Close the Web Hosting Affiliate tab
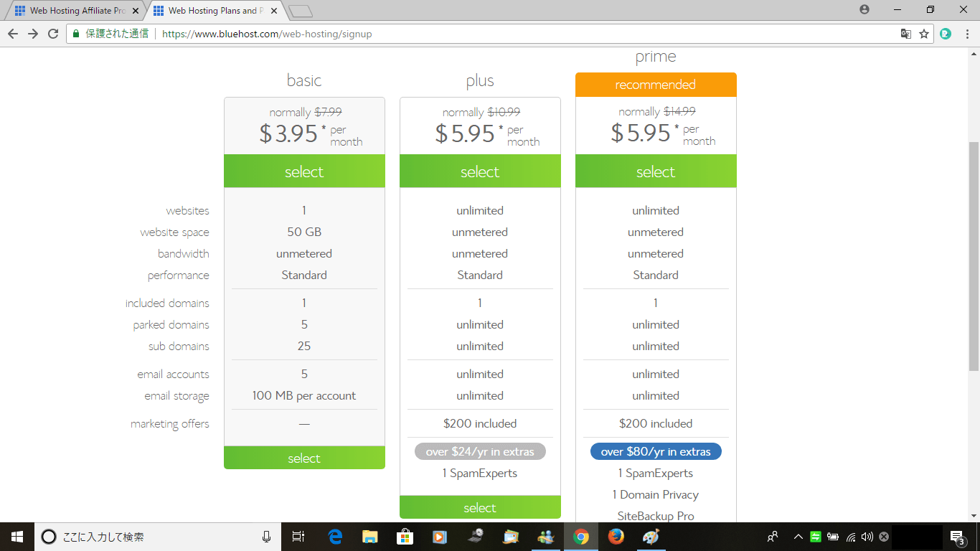The image size is (980, 551). [x=136, y=11]
